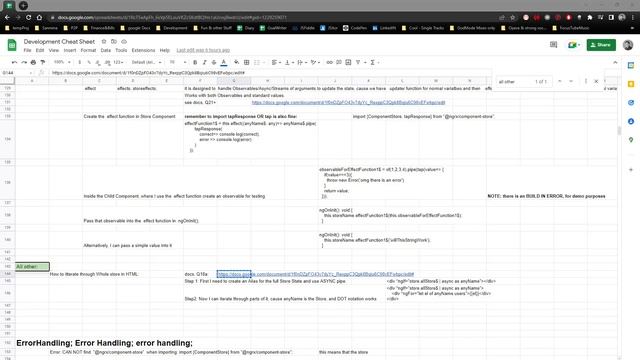Click the Insert chart icon

pos(348,62)
